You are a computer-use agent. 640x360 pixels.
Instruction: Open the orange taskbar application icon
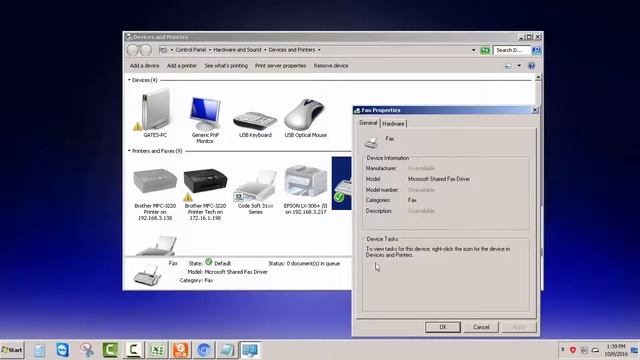tap(180, 350)
